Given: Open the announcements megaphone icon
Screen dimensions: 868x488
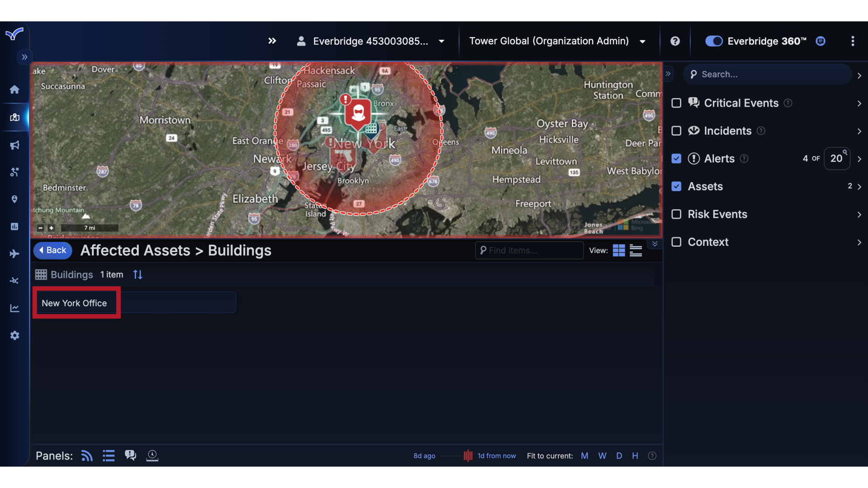Looking at the screenshot, I should [x=15, y=145].
